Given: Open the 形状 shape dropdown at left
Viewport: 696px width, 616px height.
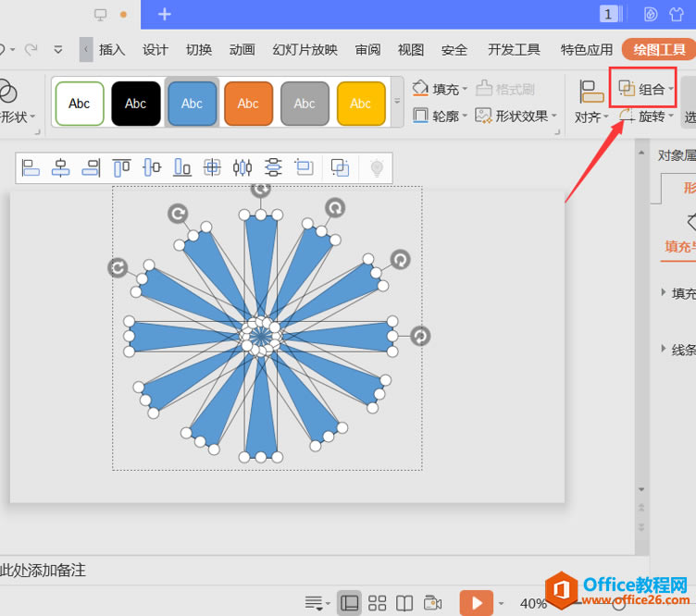Looking at the screenshot, I should click(x=32, y=117).
